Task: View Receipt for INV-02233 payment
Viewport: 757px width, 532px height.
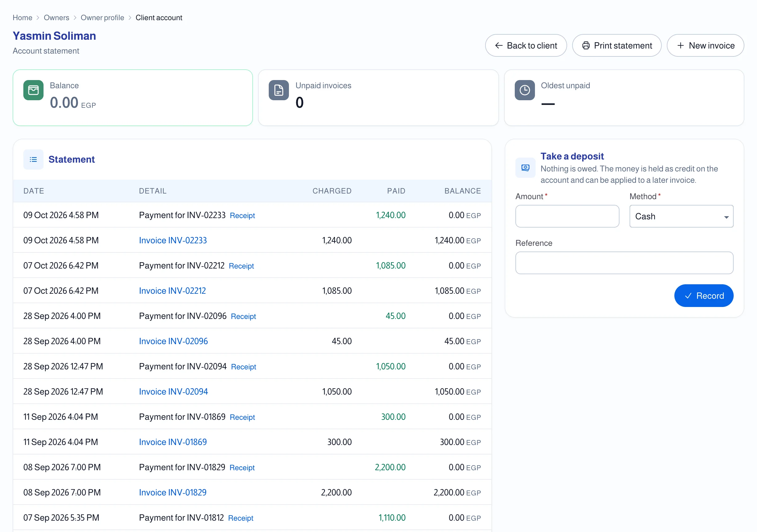Action: click(242, 216)
